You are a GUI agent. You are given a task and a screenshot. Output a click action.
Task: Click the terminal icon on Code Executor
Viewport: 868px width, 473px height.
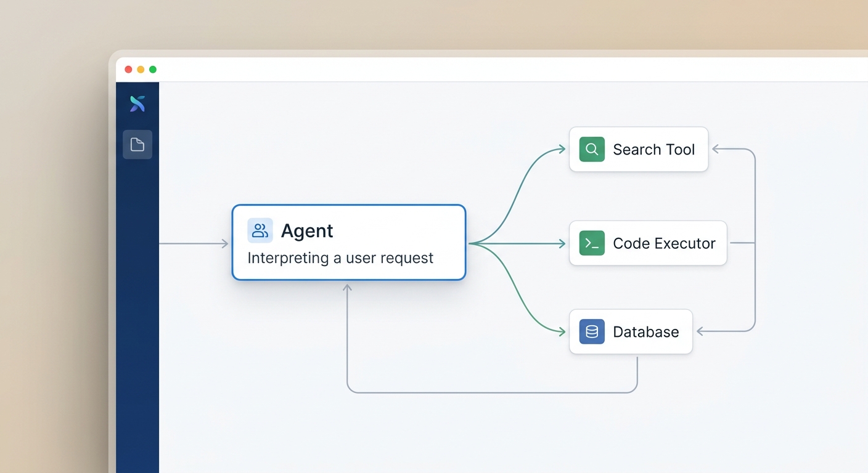[x=592, y=243]
